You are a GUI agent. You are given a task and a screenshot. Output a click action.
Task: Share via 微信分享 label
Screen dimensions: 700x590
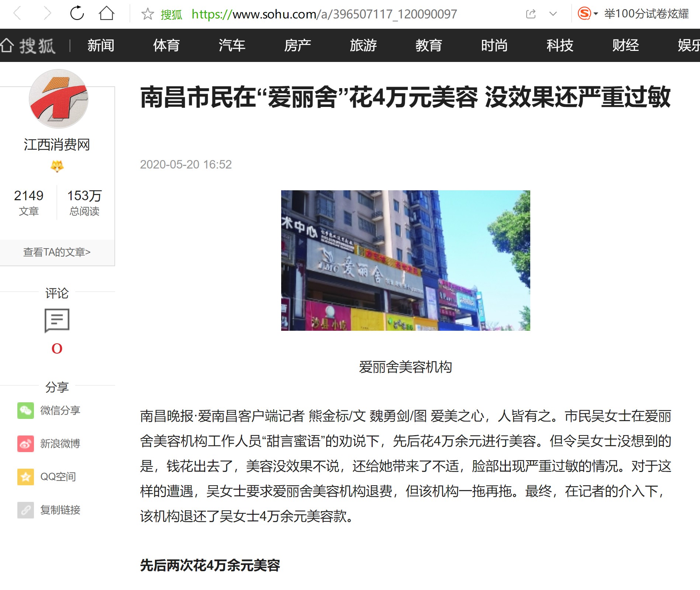pos(60,410)
